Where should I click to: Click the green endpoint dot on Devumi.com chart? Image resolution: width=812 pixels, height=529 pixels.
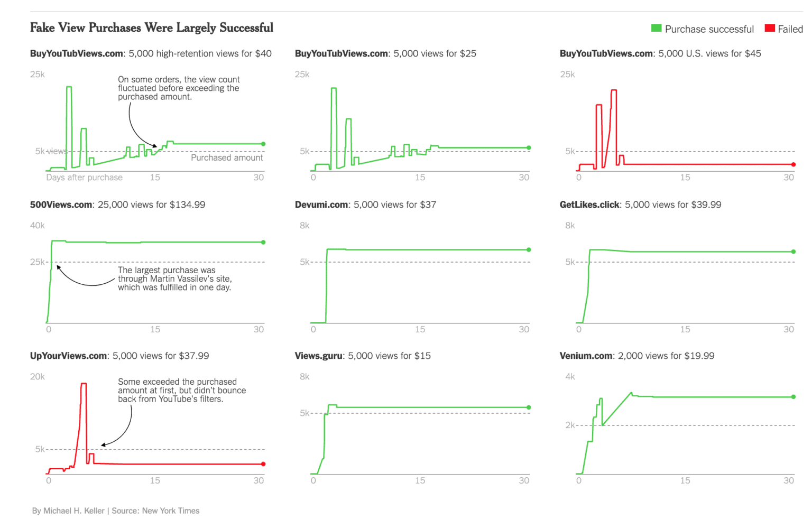pyautogui.click(x=529, y=249)
